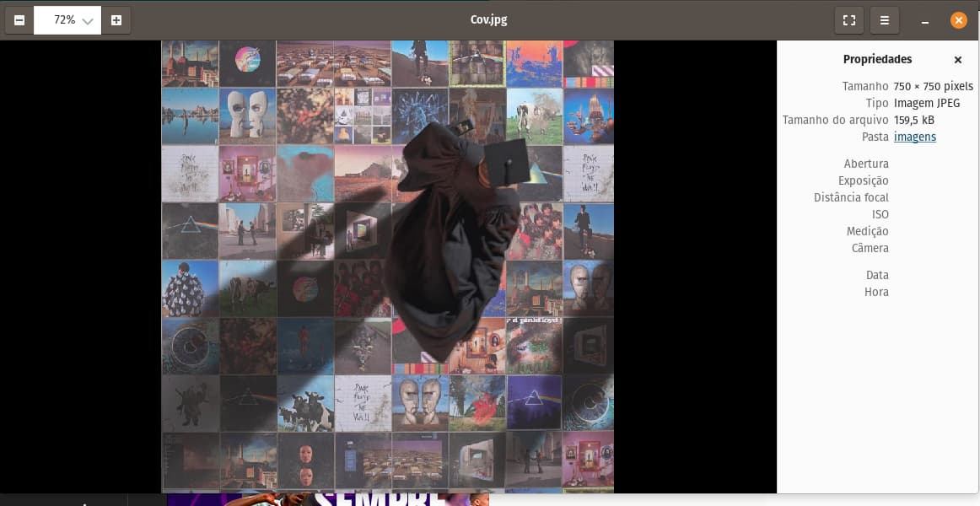The image size is (980, 506).
Task: Click the Hora property label
Action: [876, 292]
